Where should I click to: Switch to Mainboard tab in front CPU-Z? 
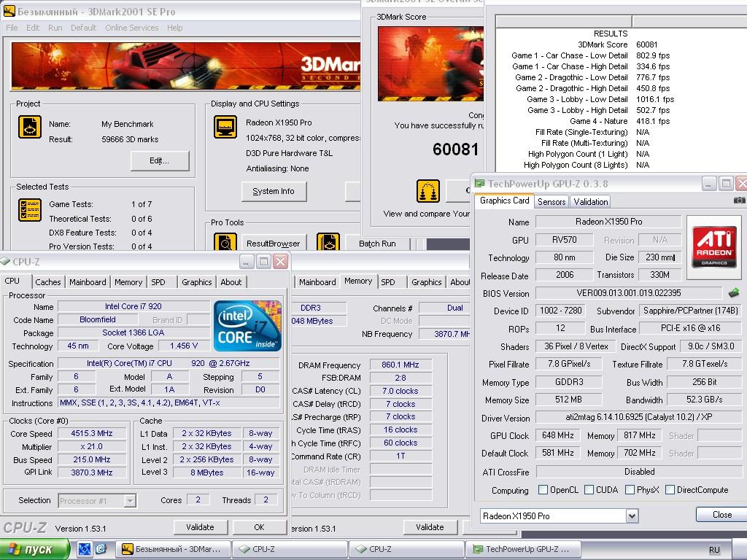[88, 282]
